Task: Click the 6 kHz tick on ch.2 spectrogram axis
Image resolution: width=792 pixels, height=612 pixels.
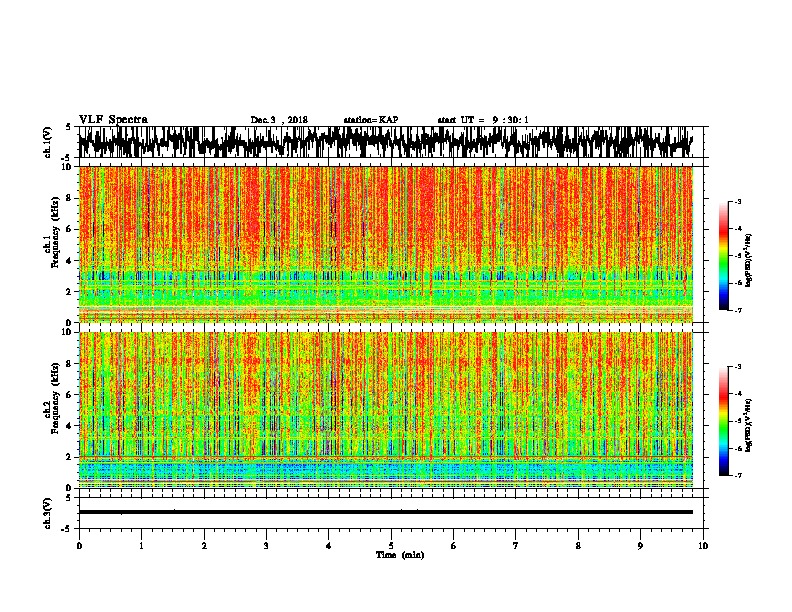Action: [x=69, y=395]
